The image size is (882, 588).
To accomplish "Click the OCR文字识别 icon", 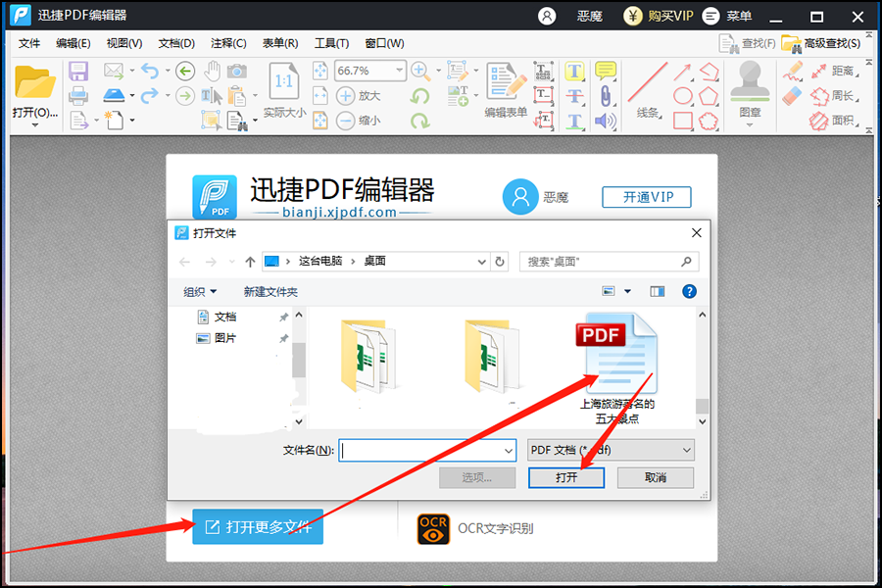I will tap(433, 529).
